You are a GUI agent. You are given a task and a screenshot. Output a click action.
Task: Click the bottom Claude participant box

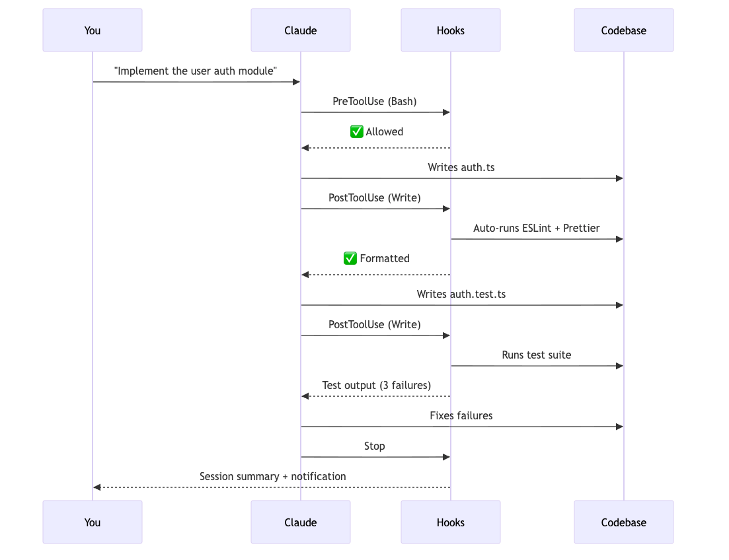point(301,522)
